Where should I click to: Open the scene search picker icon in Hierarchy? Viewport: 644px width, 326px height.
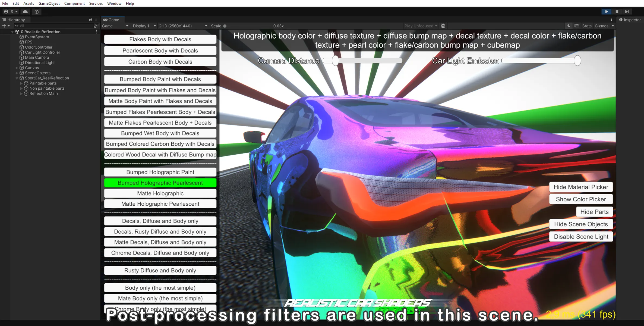96,26
